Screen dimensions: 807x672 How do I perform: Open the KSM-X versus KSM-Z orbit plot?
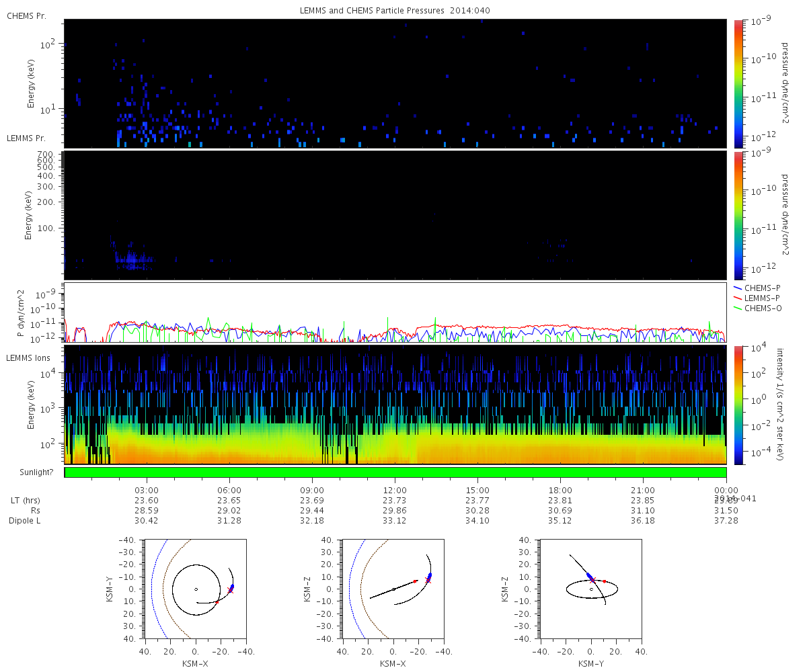click(393, 589)
